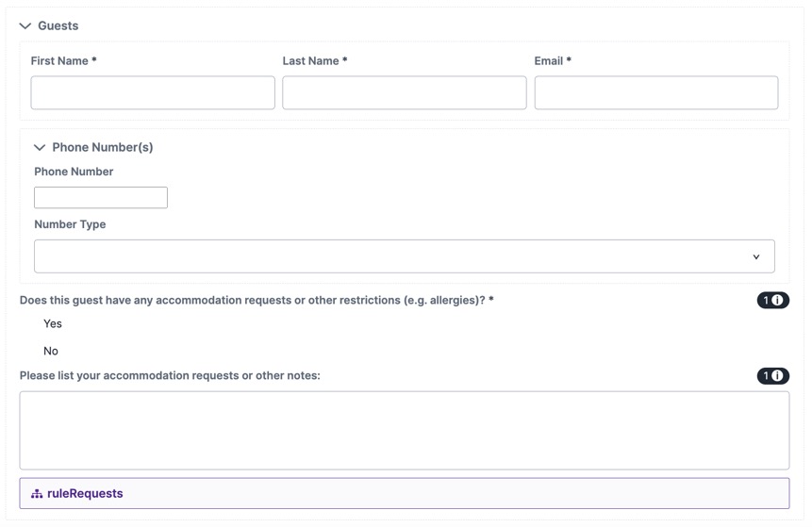Click the accommodation requests question label
Screen dimensions: 812x527
tap(257, 300)
